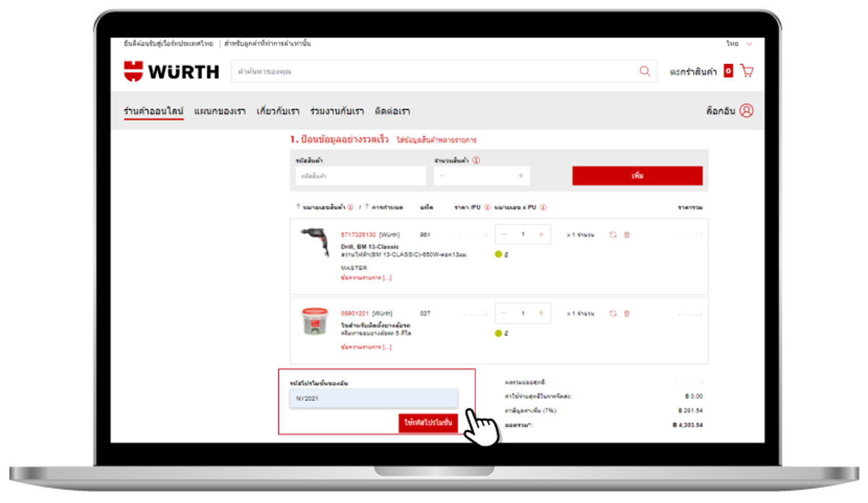Open the ร่วมงานกับเรา menu
This screenshot has width=868, height=503.
(336, 111)
